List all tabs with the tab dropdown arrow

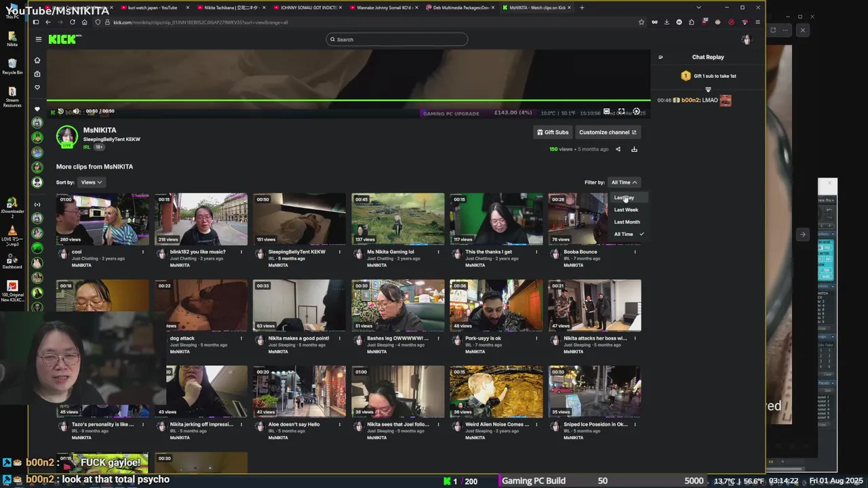(698, 7)
